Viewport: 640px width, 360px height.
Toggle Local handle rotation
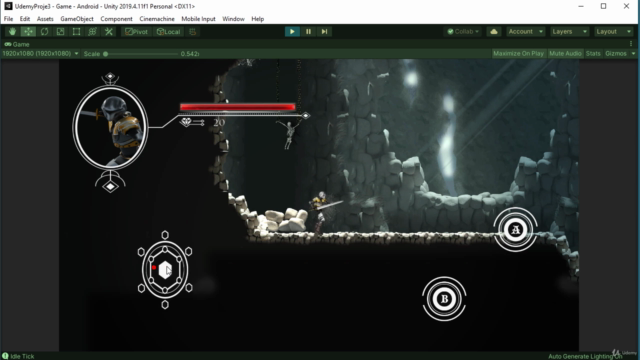[169, 31]
